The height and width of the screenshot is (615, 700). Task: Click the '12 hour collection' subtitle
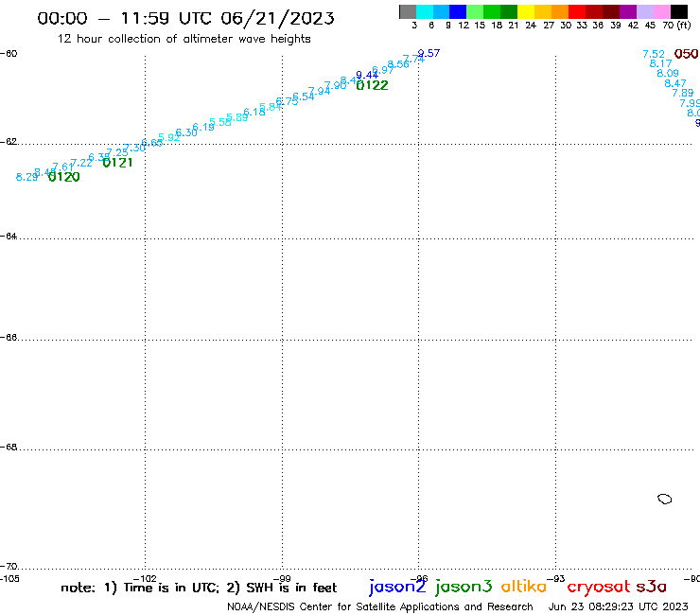(x=184, y=39)
